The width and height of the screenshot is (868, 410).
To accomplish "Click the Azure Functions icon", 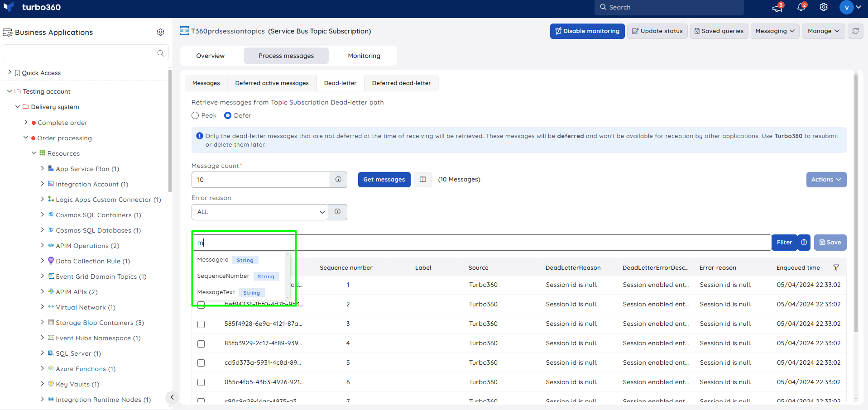I will coord(51,368).
